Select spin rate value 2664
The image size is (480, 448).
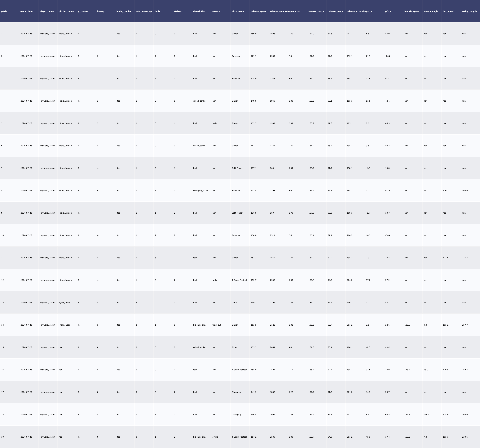[x=272, y=347]
